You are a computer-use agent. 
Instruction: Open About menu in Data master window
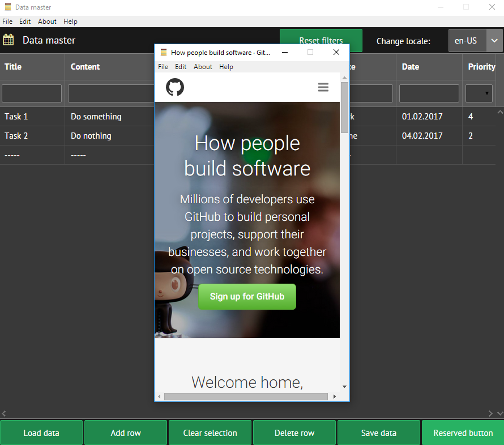click(x=47, y=22)
